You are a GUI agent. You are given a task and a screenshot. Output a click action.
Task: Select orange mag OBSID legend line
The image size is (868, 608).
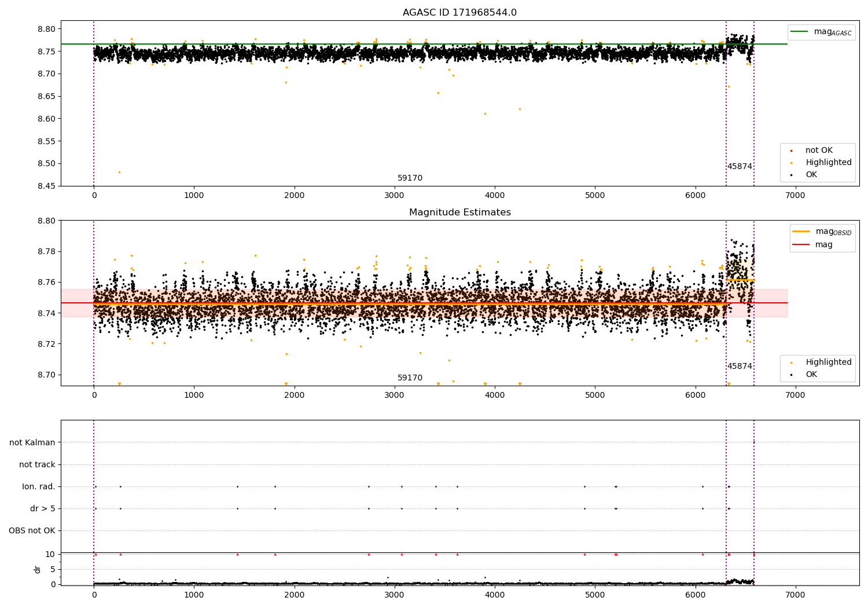coord(801,232)
